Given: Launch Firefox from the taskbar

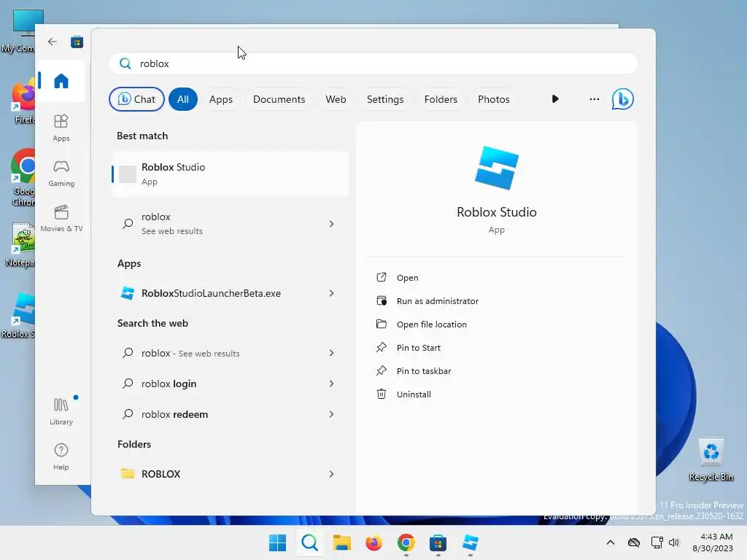Looking at the screenshot, I should pos(374,542).
